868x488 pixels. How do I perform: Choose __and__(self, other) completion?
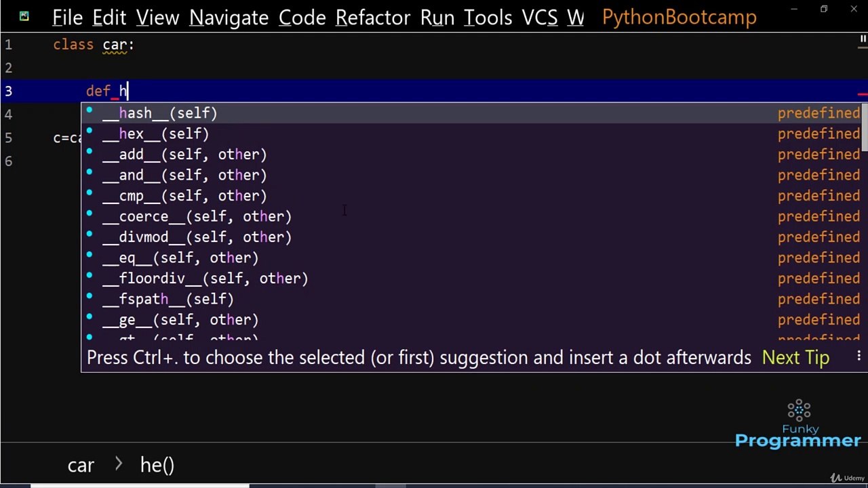[473, 175]
